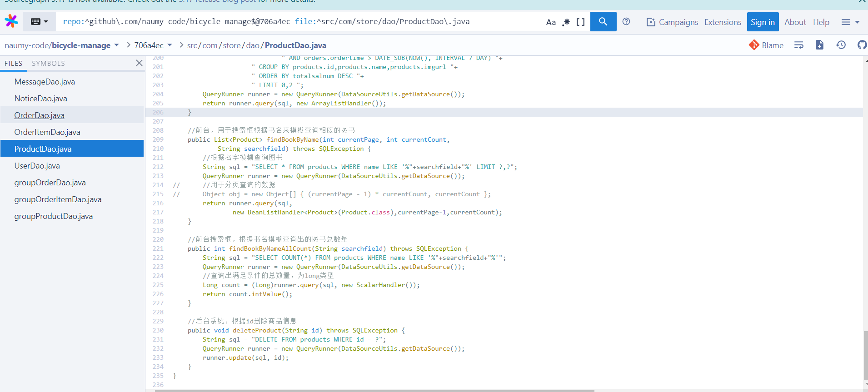The image size is (868, 392).
Task: Open the search mode keyboard dropdown
Action: coord(39,21)
